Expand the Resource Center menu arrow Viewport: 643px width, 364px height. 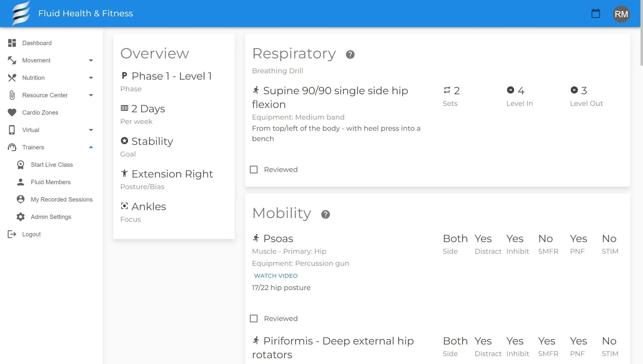pyautogui.click(x=91, y=95)
